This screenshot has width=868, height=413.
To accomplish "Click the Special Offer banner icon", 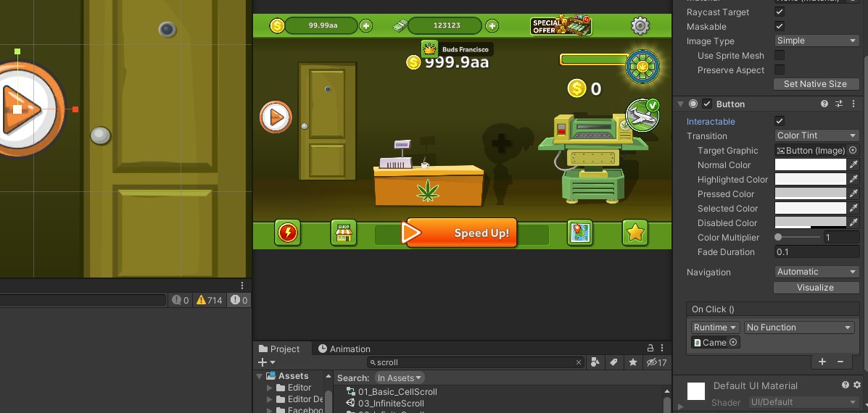I will pos(561,25).
